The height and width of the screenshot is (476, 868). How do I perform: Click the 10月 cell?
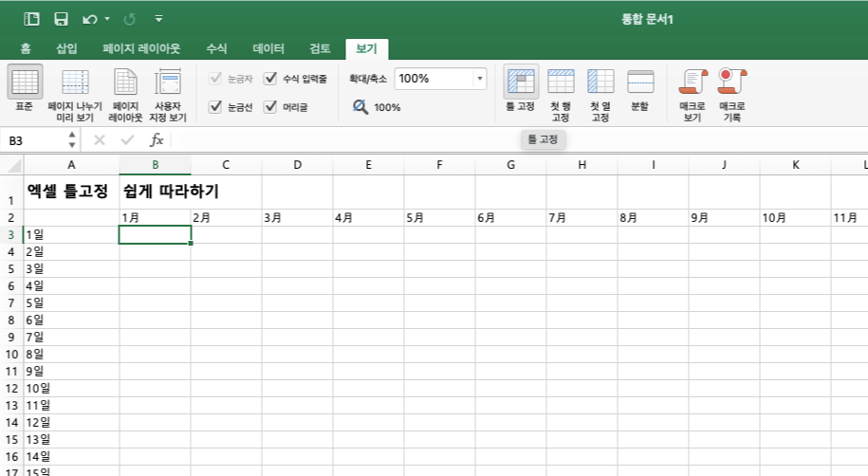pyautogui.click(x=796, y=217)
